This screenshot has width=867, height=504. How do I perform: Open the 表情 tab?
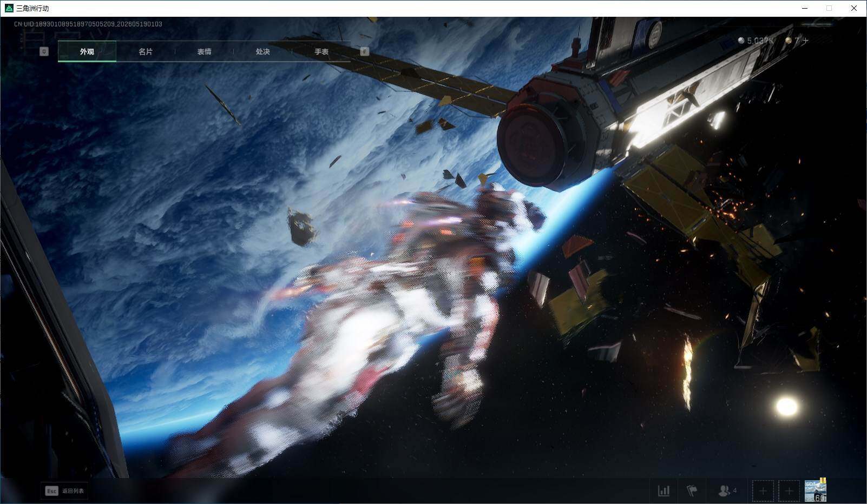click(x=204, y=51)
